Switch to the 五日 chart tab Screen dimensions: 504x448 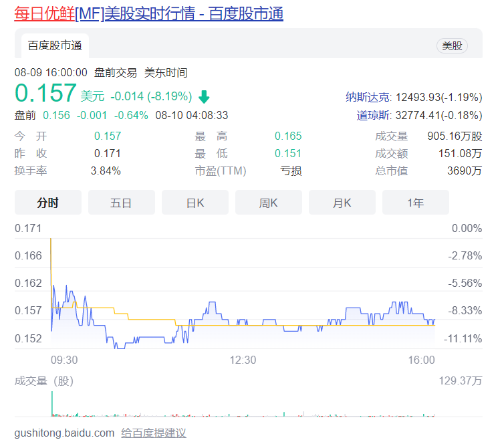tap(121, 203)
